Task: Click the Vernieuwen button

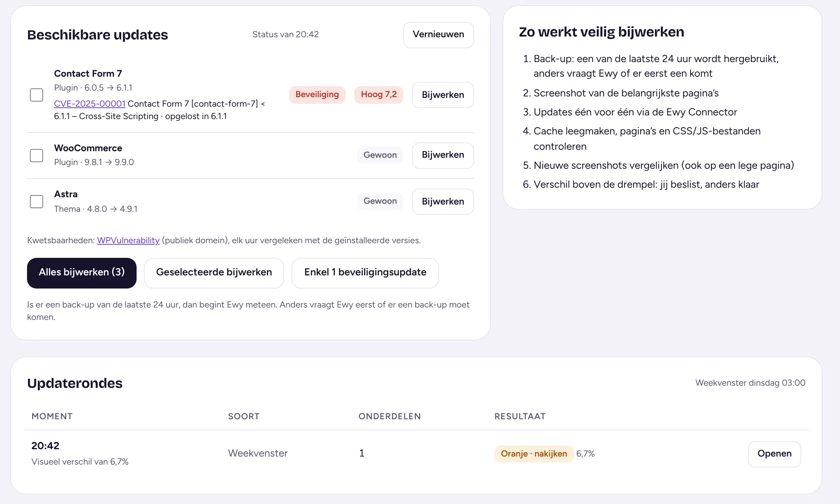Action: [x=438, y=35]
